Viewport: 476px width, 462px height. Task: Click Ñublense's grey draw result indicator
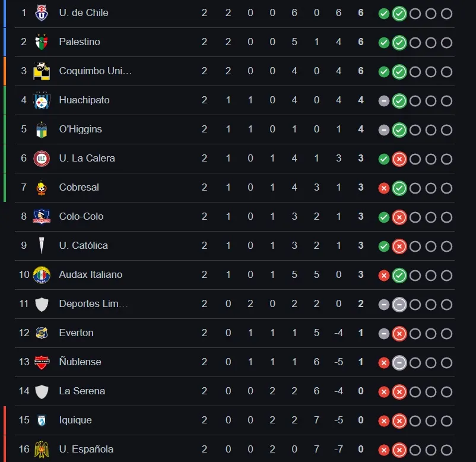[x=399, y=363]
